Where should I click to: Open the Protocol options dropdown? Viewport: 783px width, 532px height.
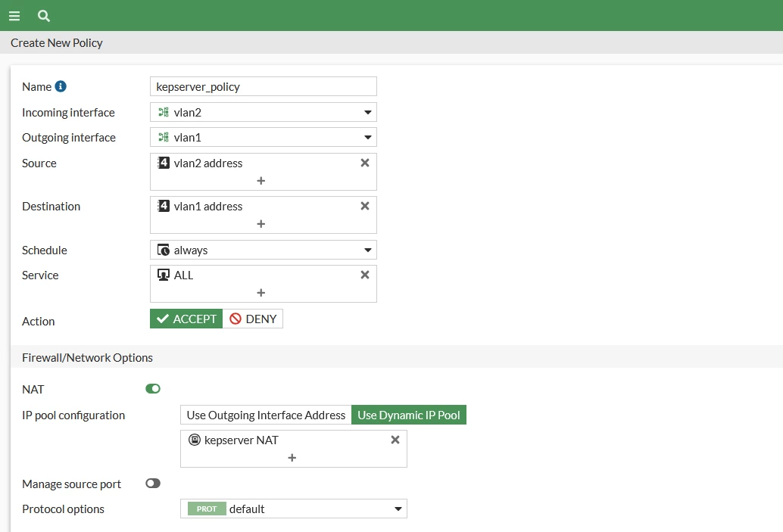click(x=294, y=509)
